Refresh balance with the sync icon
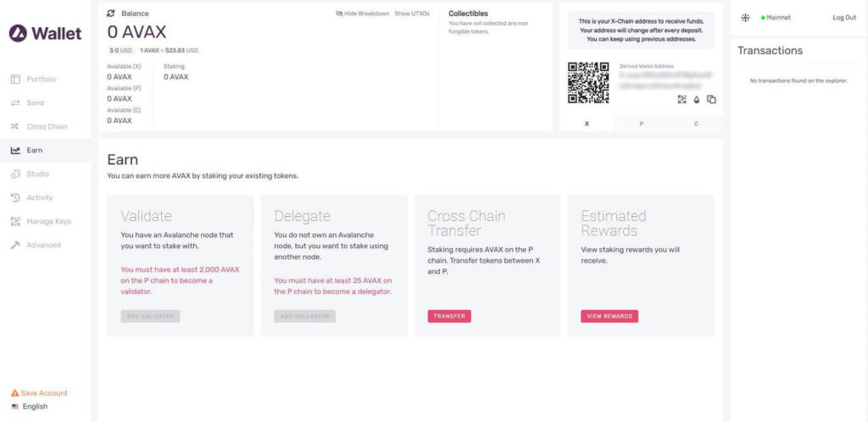The height and width of the screenshot is (422, 868). [111, 14]
